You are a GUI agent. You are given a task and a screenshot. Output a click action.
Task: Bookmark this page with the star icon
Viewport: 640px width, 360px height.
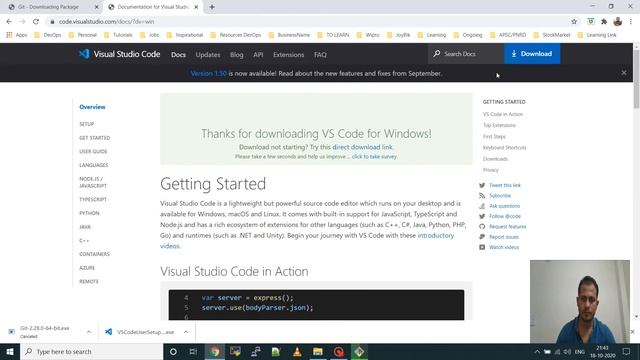(574, 22)
